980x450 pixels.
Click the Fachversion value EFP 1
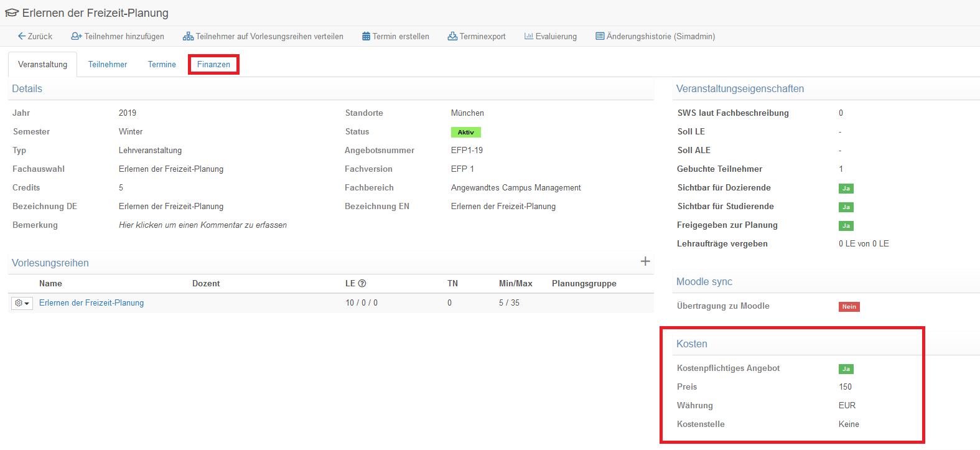pos(462,169)
